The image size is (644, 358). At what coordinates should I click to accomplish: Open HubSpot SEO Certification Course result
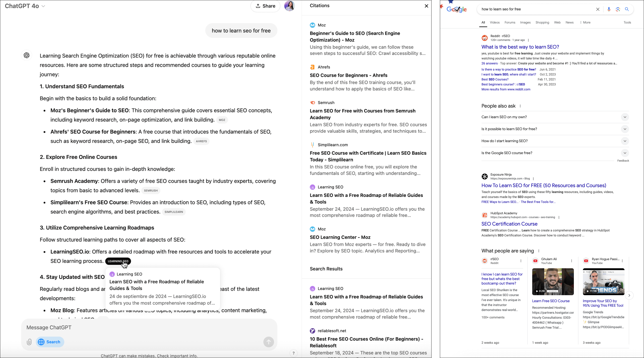[x=509, y=224]
